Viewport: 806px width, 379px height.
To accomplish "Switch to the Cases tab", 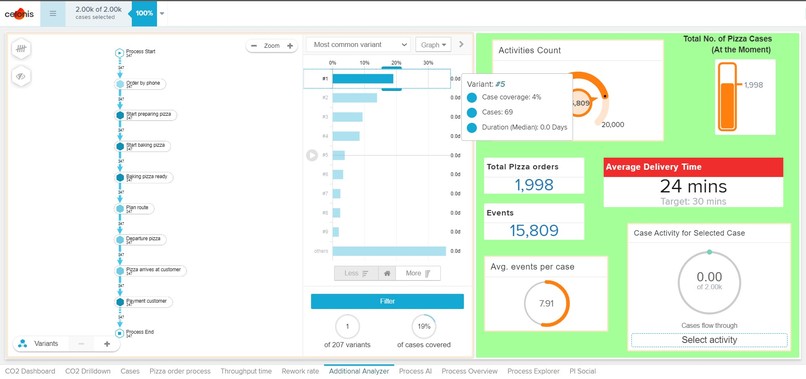I will (130, 371).
